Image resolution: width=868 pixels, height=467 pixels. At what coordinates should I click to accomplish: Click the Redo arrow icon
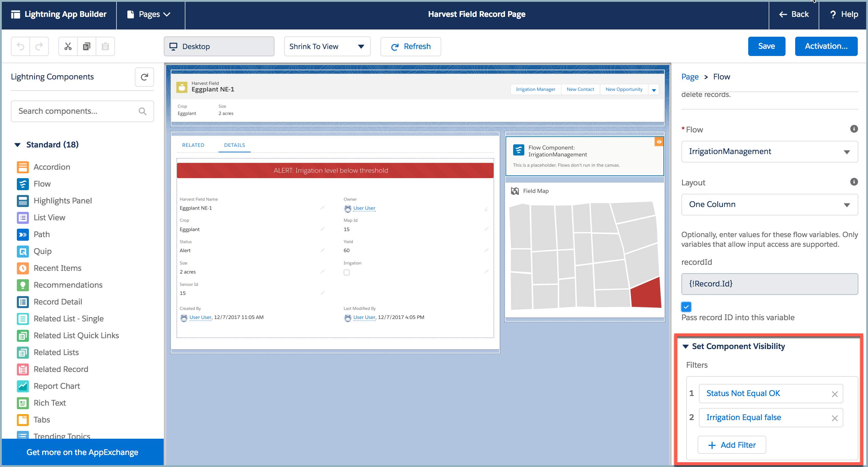(39, 47)
